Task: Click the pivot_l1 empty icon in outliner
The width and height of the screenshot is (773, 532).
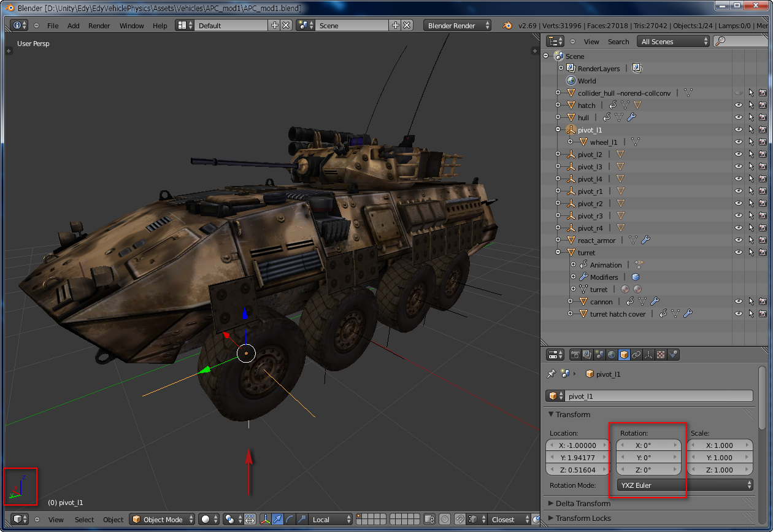Action: pyautogui.click(x=571, y=130)
